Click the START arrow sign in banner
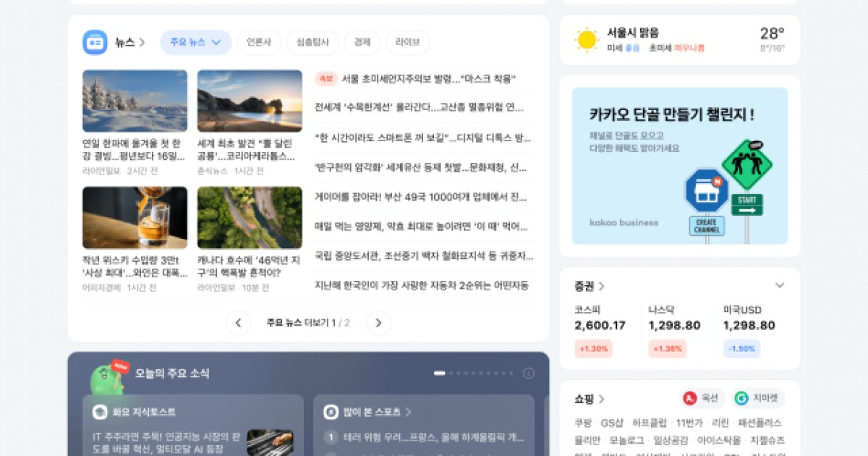 (747, 205)
